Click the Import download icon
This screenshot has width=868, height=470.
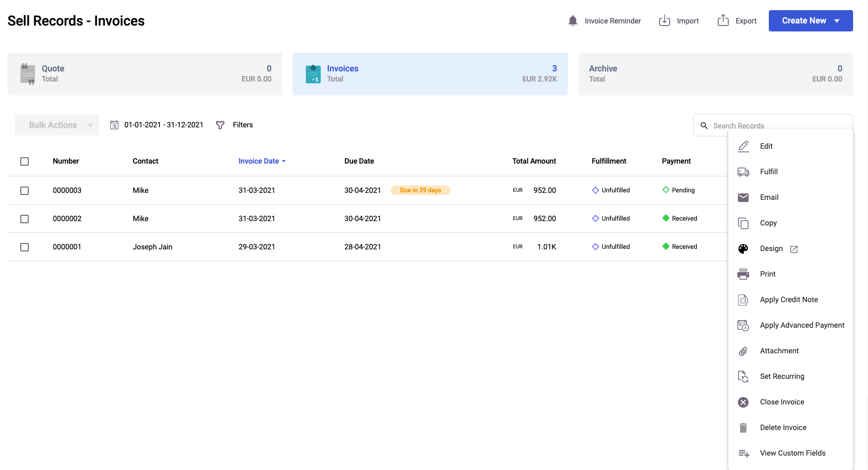pyautogui.click(x=664, y=21)
